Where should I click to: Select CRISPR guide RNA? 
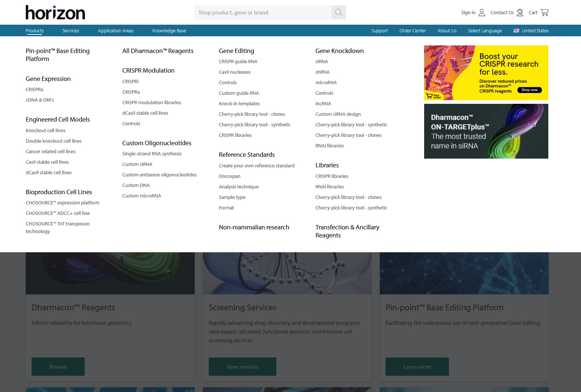point(238,62)
